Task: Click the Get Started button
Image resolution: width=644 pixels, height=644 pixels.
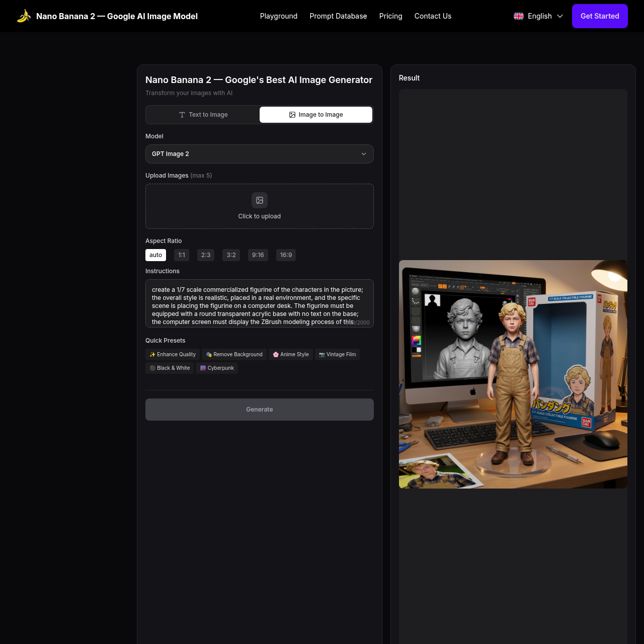Action: click(600, 16)
